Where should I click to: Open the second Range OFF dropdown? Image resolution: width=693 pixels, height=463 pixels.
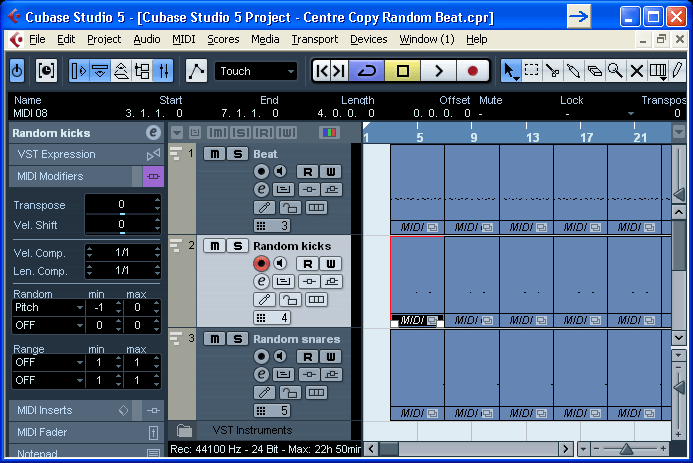(49, 380)
